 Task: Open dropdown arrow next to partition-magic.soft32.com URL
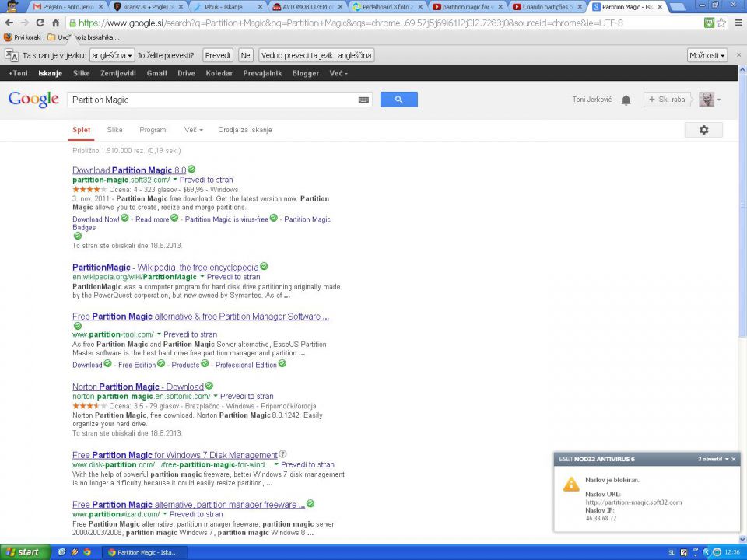point(175,180)
